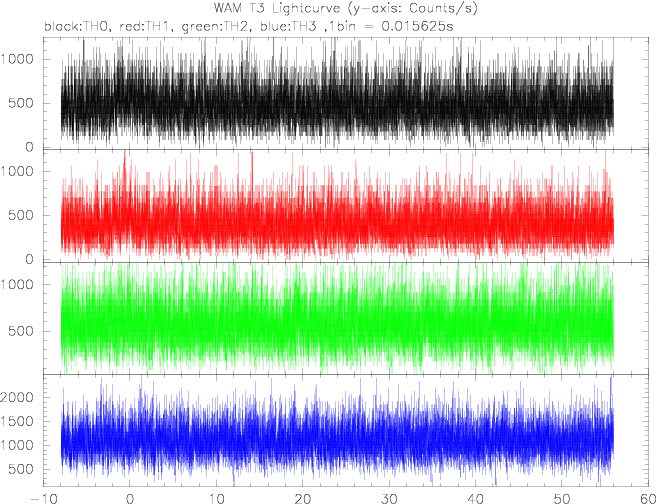
Task: Click y-axis label '0' in black panel
Action: 29,147
